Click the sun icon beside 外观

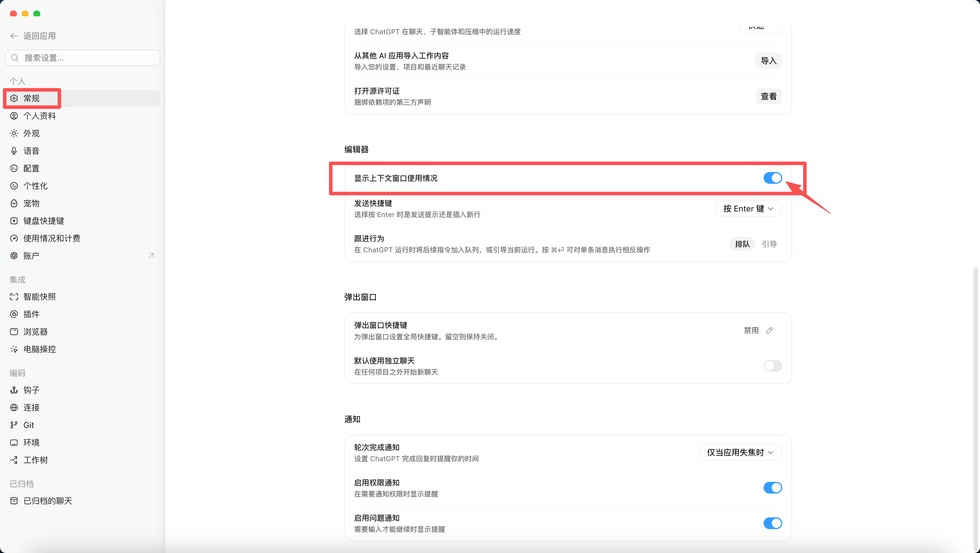[x=14, y=133]
